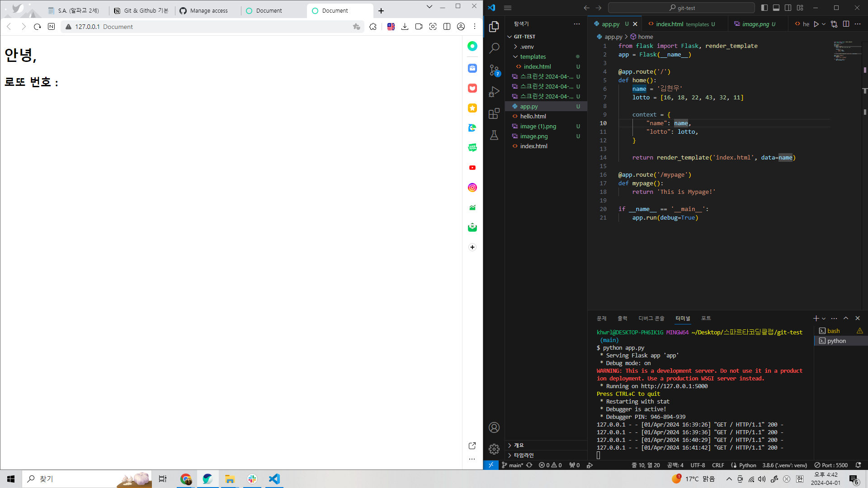Add a new item to browser sidebar

[x=472, y=247]
